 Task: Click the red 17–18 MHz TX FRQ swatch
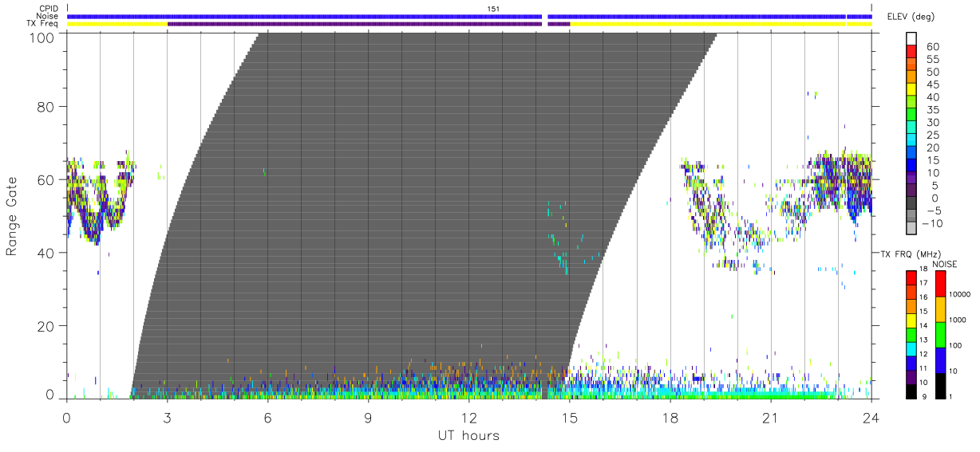coord(911,277)
